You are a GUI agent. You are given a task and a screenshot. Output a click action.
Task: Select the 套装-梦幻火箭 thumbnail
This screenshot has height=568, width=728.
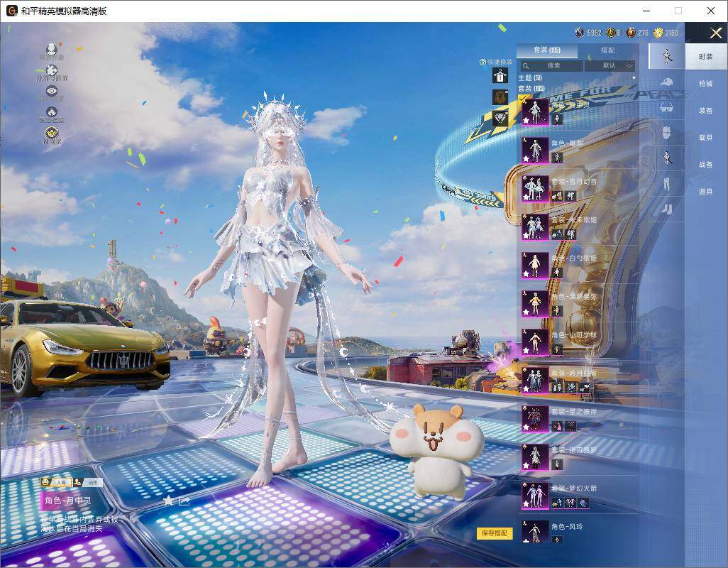point(535,496)
